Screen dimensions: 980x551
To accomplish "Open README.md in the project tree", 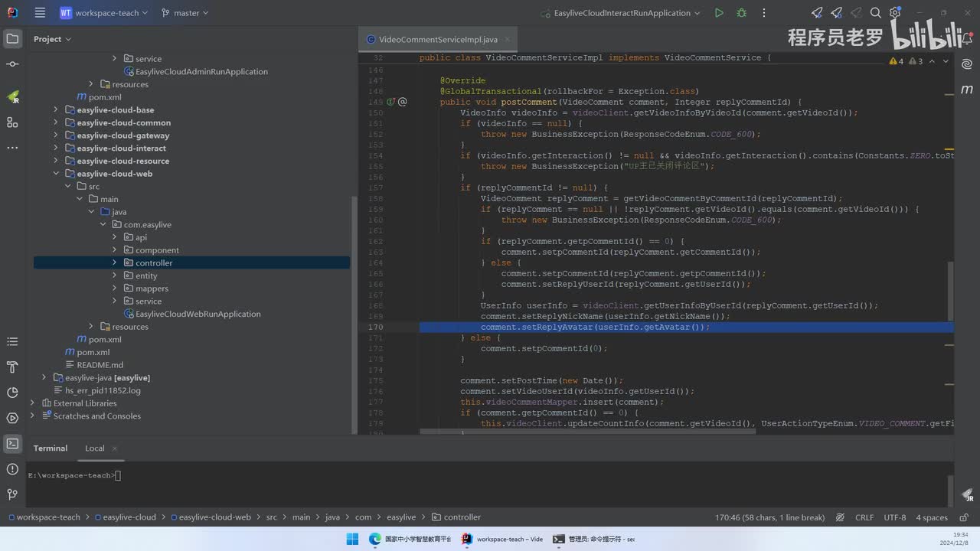I will pyautogui.click(x=100, y=365).
